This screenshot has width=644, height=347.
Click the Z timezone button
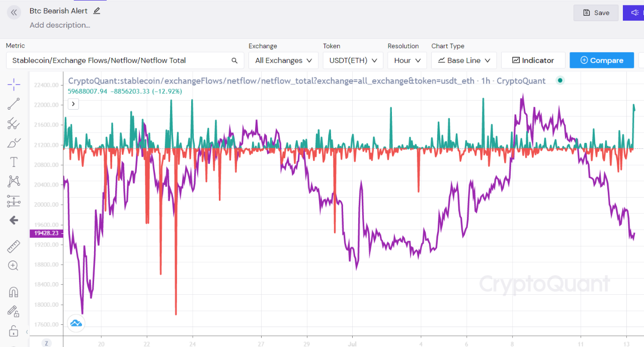[46, 343]
